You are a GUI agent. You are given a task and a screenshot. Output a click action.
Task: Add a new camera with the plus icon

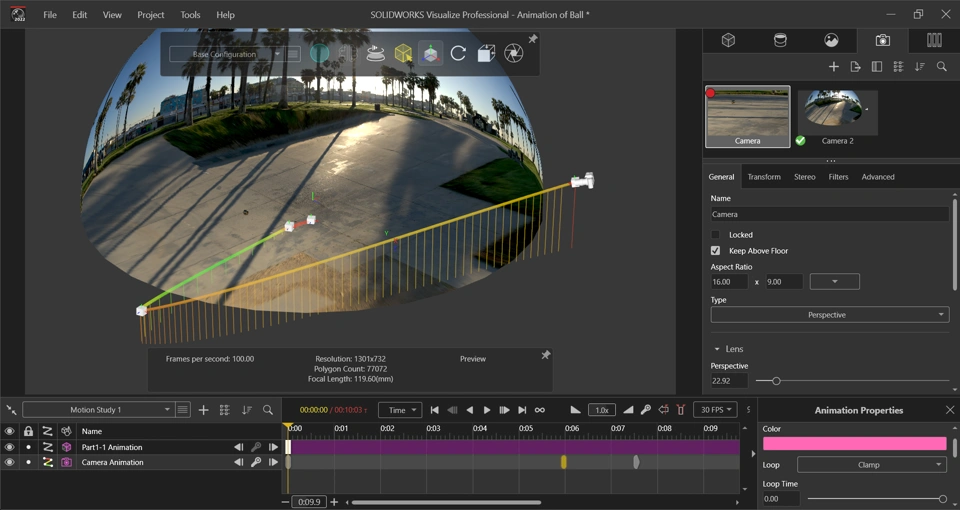tap(834, 67)
